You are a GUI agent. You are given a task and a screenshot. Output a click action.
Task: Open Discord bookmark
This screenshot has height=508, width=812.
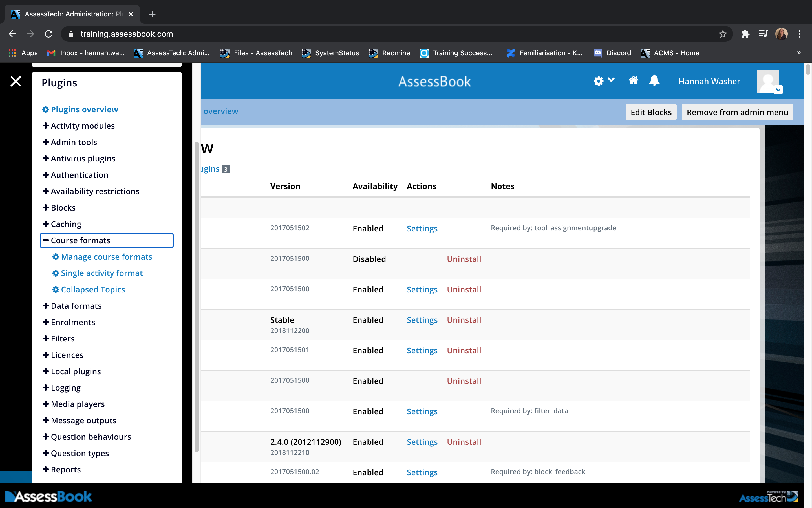(612, 53)
